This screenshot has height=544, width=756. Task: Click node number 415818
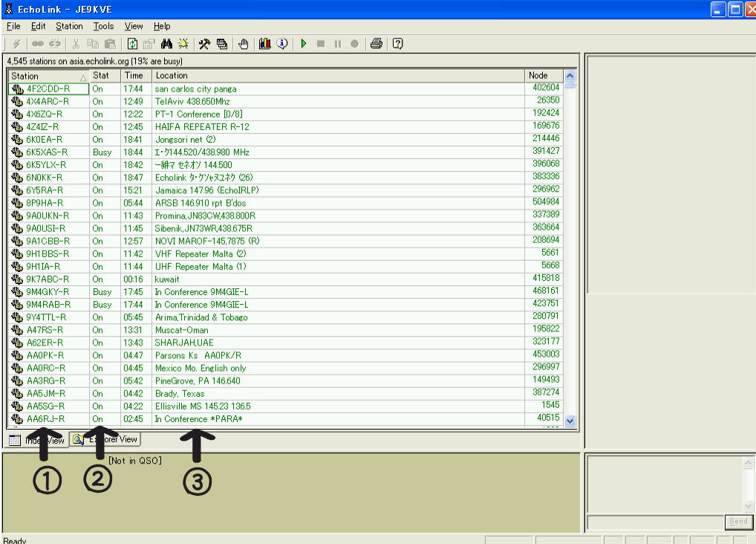(546, 278)
